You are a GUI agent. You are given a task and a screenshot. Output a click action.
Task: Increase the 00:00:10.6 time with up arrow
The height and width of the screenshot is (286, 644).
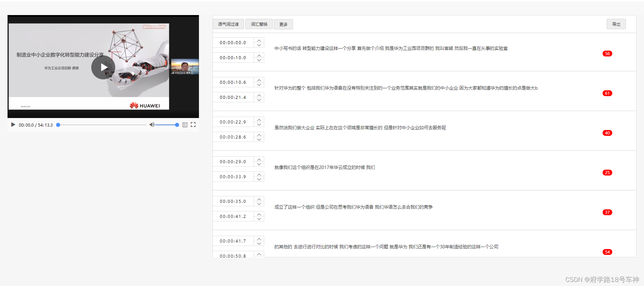point(259,80)
